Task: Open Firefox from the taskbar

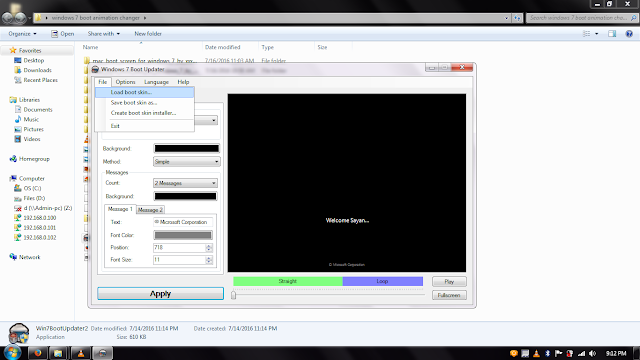Action: tap(38, 353)
